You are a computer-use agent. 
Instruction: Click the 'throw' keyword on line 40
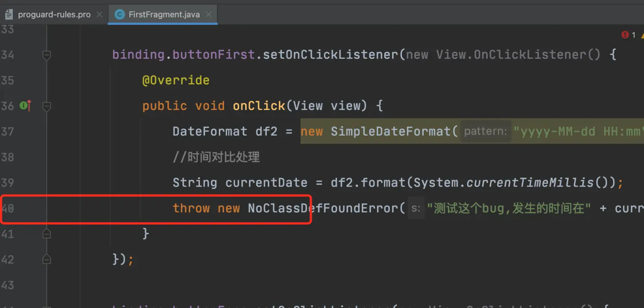(191, 208)
